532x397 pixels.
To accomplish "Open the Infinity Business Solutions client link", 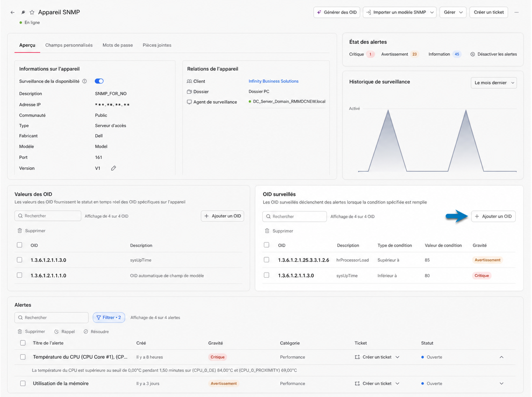I will click(273, 81).
